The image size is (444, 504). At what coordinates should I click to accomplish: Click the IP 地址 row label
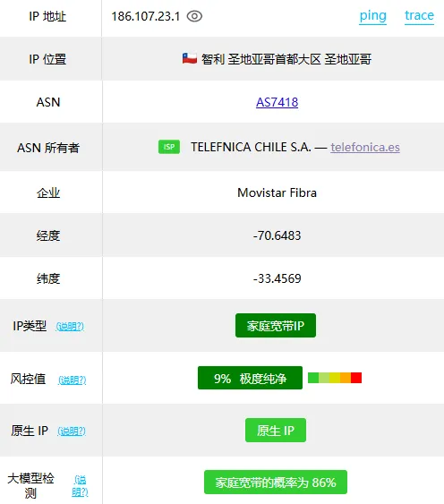(x=47, y=16)
